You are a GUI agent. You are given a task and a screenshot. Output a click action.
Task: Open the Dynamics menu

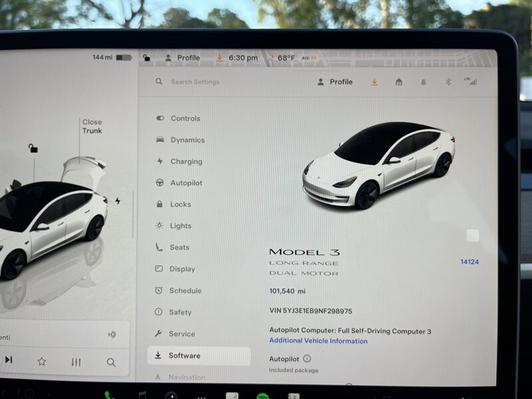pos(180,140)
